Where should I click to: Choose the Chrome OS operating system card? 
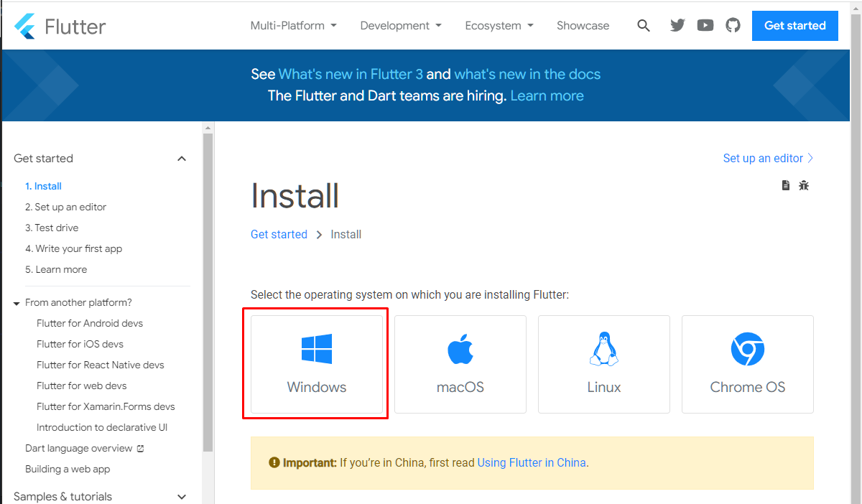(x=748, y=364)
